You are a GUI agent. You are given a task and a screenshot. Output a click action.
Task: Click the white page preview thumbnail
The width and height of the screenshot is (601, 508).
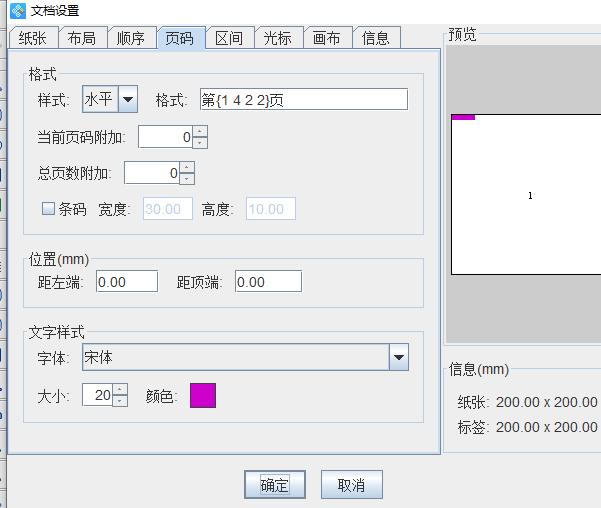click(x=526, y=194)
